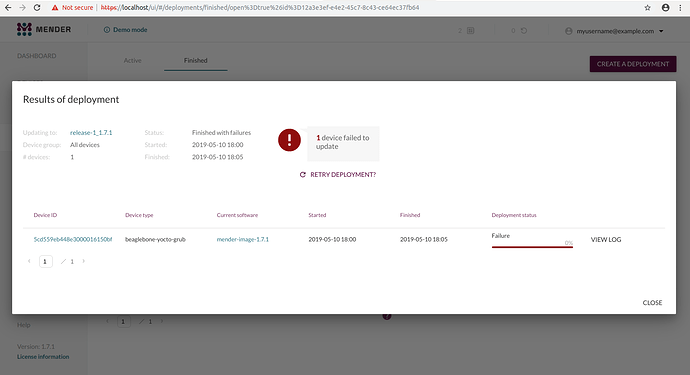Click the user account avatar icon
This screenshot has width=690, height=375.
point(569,31)
